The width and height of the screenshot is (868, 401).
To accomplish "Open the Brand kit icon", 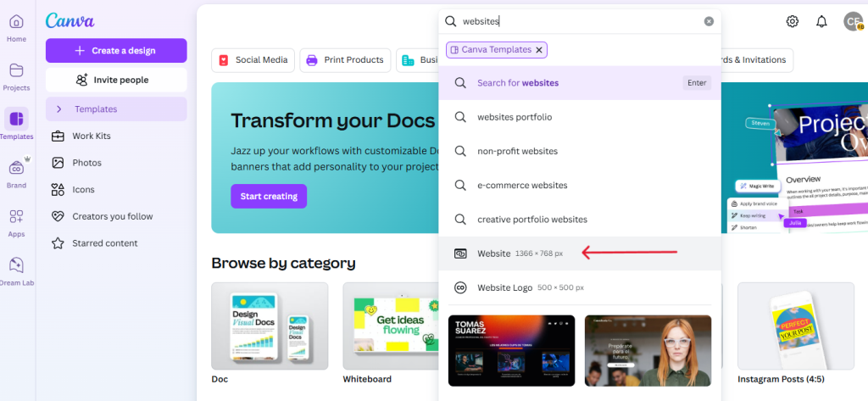I will (16, 168).
